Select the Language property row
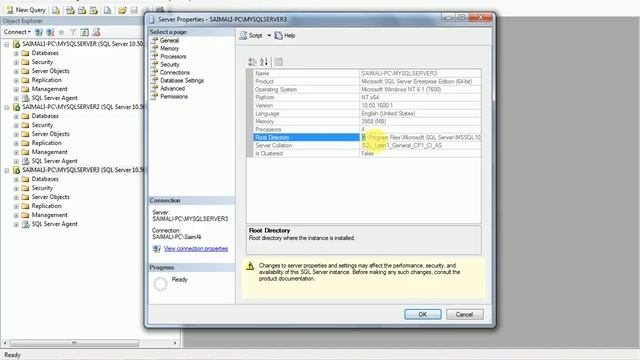This screenshot has width=640, height=360. (x=367, y=113)
